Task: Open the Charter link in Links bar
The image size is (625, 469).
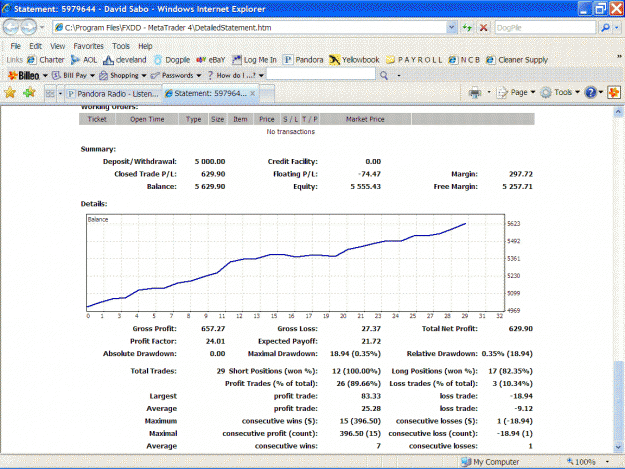Action: (x=46, y=60)
